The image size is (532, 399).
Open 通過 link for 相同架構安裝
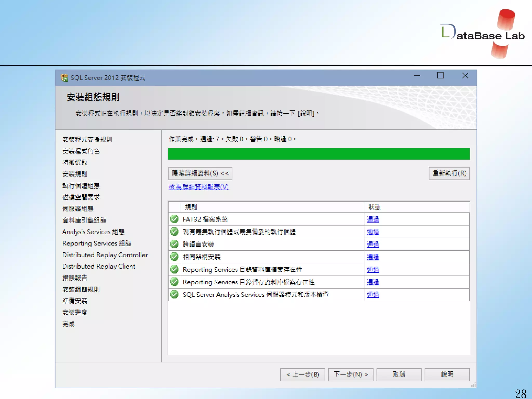coord(373,257)
